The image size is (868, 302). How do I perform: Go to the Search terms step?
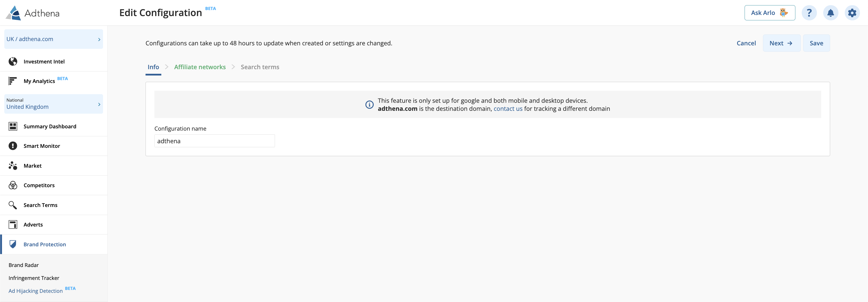click(x=260, y=67)
